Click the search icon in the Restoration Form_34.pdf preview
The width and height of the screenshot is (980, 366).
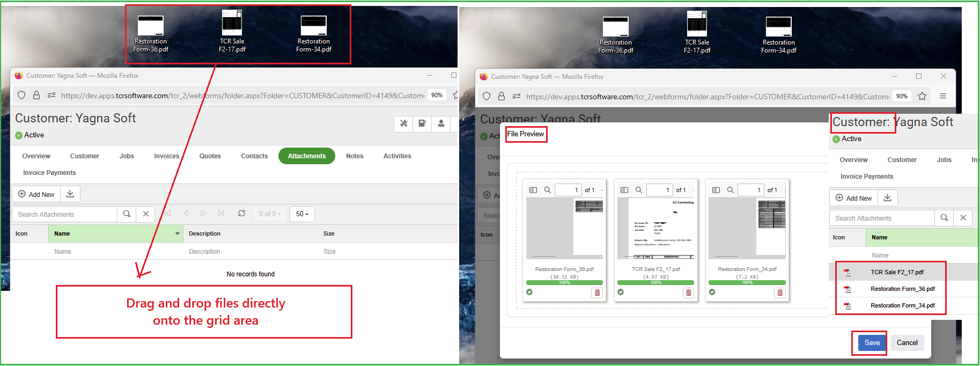(730, 190)
